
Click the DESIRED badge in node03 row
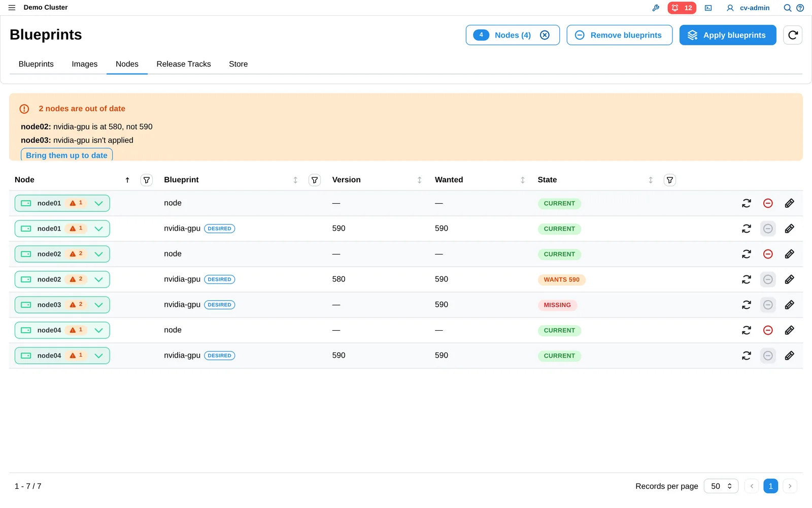220,305
